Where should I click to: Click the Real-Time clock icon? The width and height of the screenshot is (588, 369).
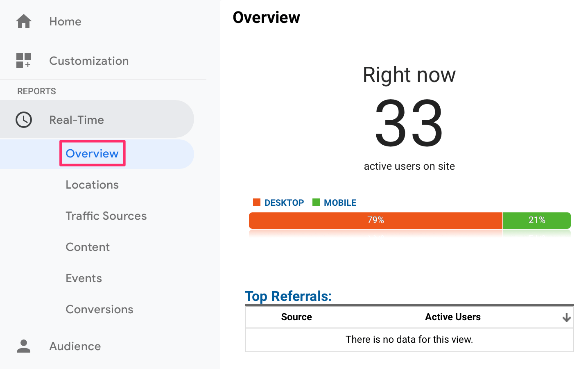pos(24,120)
